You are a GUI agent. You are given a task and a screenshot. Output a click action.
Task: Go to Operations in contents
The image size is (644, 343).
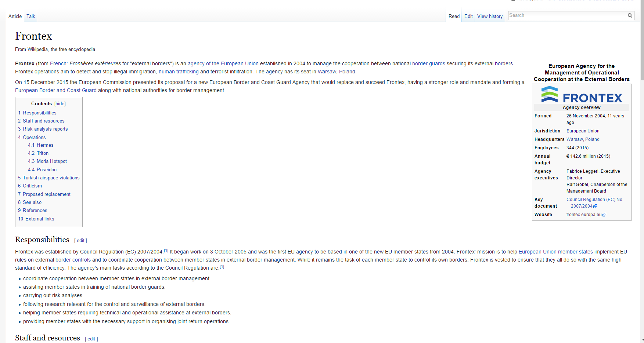pyautogui.click(x=34, y=138)
